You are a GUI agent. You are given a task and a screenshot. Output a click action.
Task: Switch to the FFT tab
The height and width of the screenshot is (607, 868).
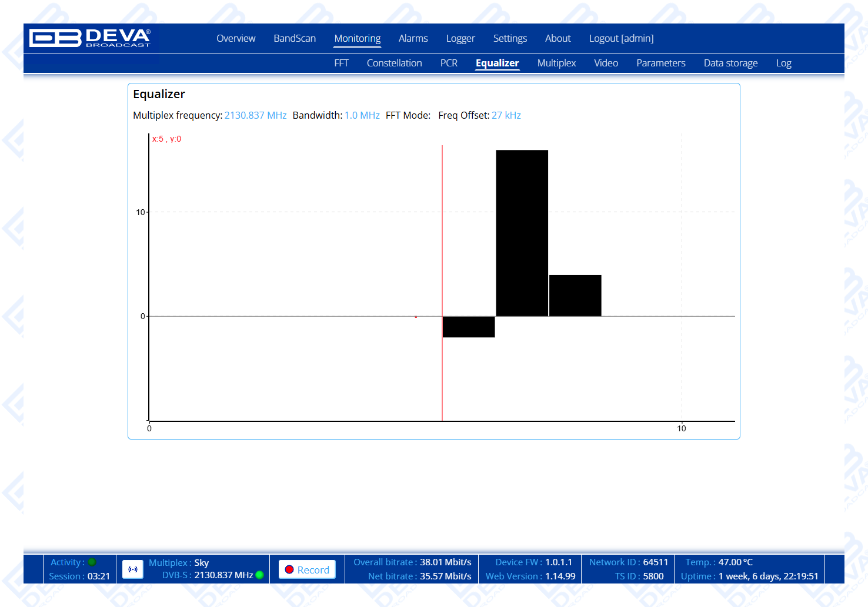pyautogui.click(x=341, y=63)
